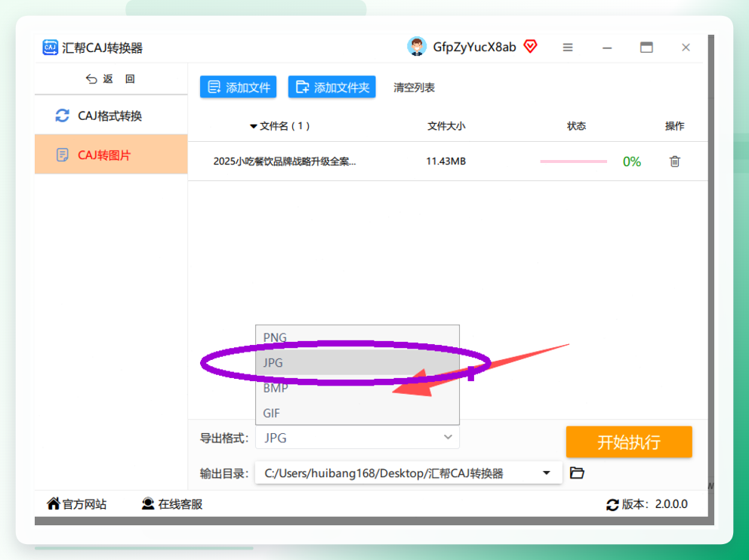749x560 pixels.
Task: Open the 官方网站 link
Action: point(85,504)
